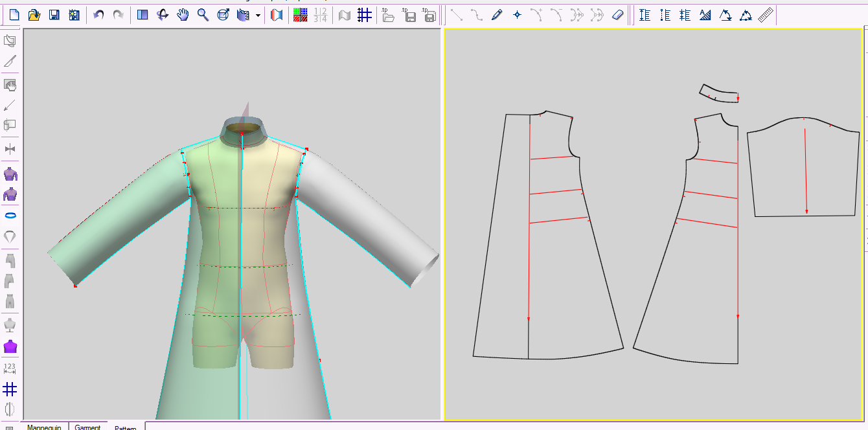Screen dimensions: 868x430
Task: Click the rotate view icon
Action: (x=163, y=15)
